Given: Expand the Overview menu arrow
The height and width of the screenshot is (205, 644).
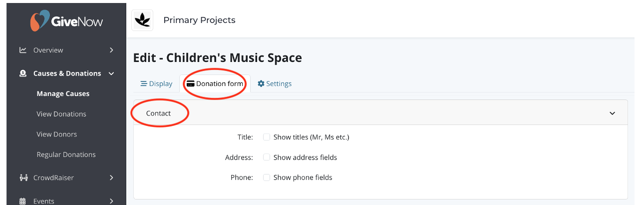Looking at the screenshot, I should [111, 50].
